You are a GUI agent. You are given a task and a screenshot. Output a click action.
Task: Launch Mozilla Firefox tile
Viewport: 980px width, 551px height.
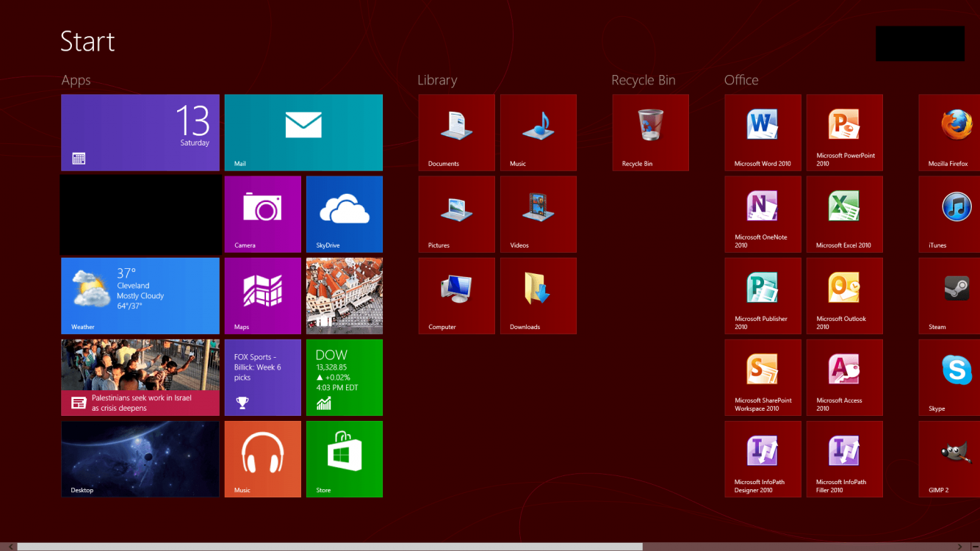point(949,132)
